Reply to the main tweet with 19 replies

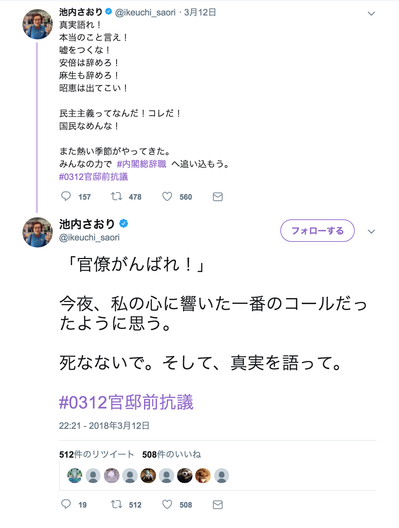point(66,504)
